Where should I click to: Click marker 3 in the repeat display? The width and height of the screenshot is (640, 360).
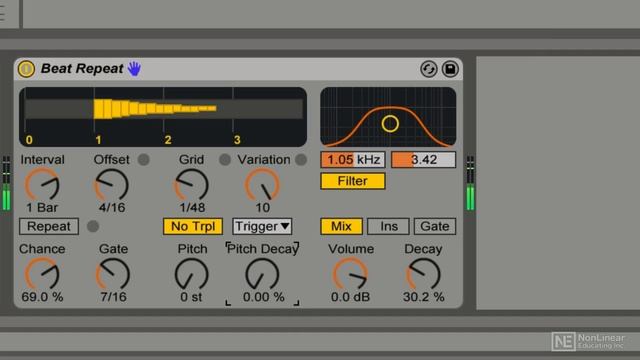(237, 140)
